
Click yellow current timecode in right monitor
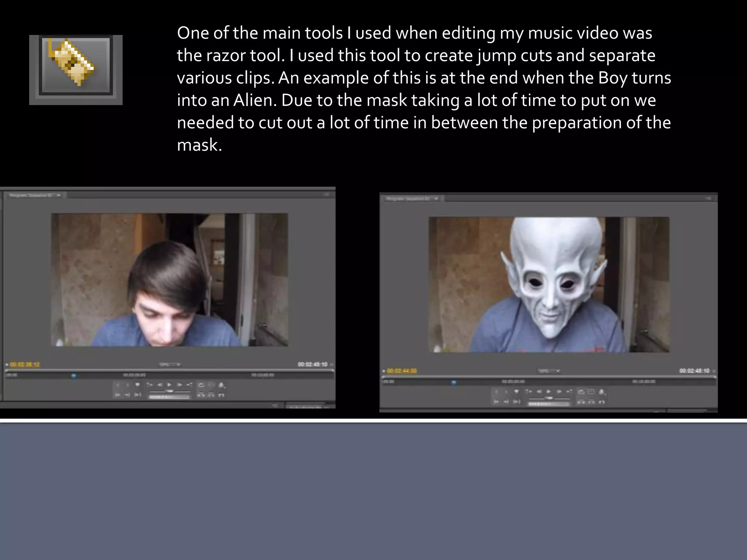tap(402, 371)
